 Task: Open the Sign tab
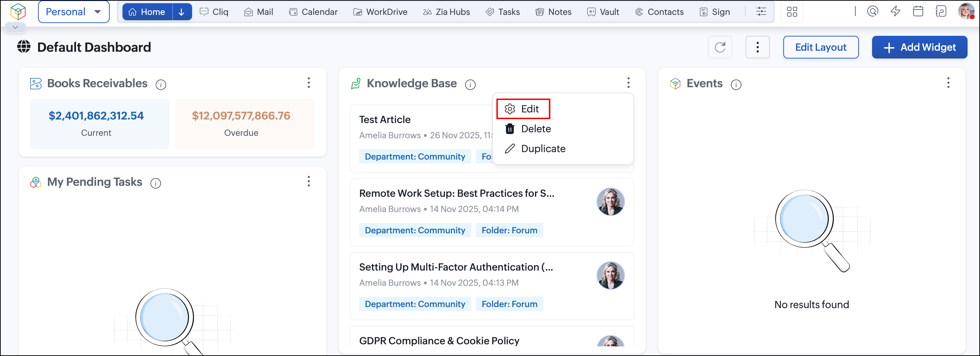[x=715, y=12]
